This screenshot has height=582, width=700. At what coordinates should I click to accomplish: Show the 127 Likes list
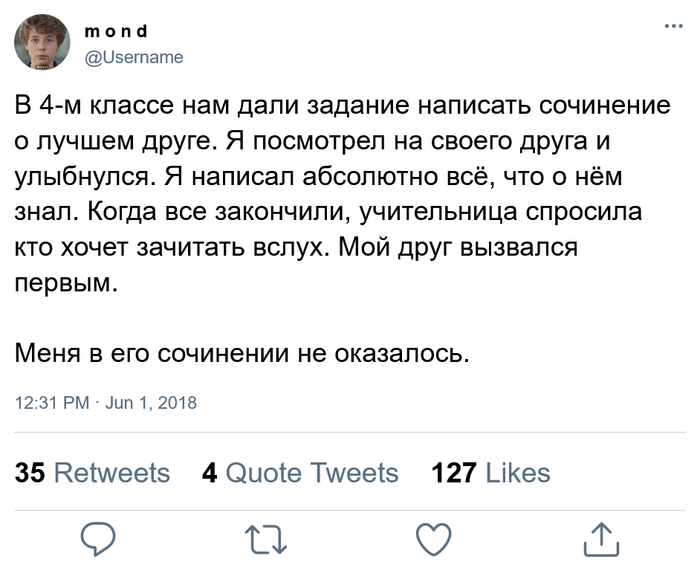click(x=490, y=472)
